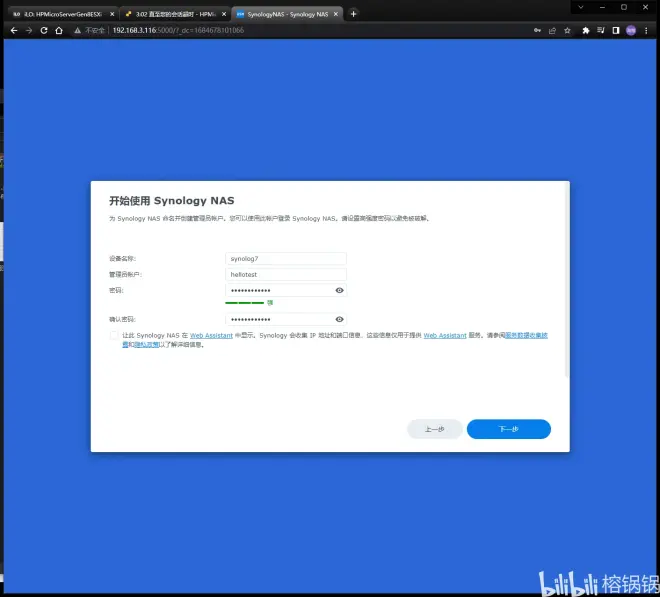Open the media control icon
The width and height of the screenshot is (660, 597).
coord(601,30)
